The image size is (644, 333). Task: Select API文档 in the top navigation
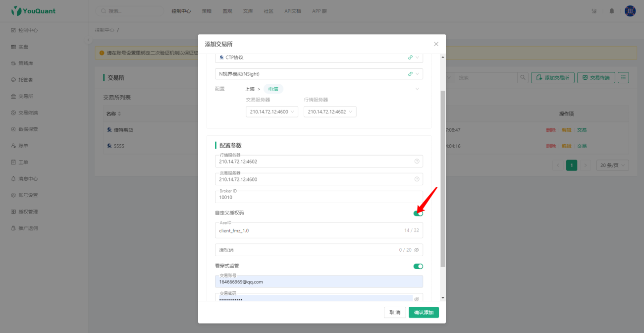click(x=293, y=11)
